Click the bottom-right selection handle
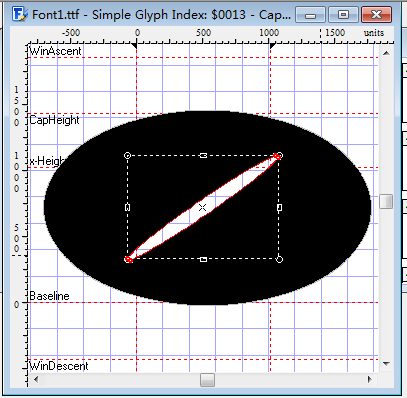The width and height of the screenshot is (407, 398). pyautogui.click(x=279, y=259)
